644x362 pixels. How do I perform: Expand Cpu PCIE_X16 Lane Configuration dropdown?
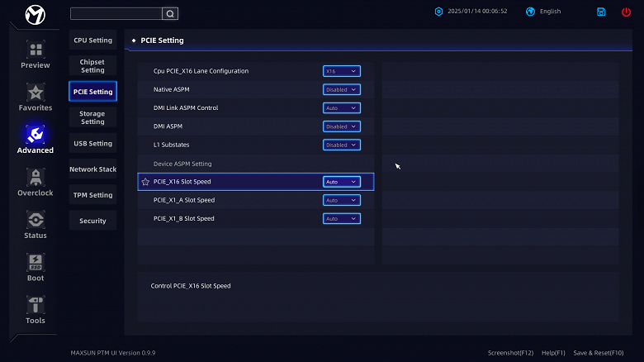pyautogui.click(x=341, y=71)
